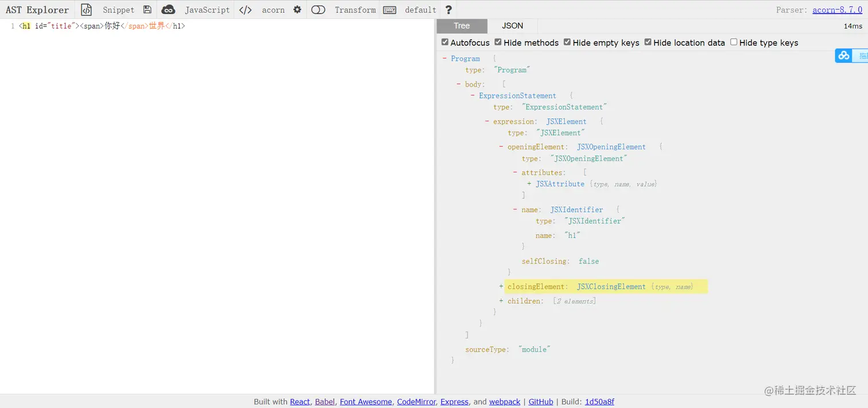The width and height of the screenshot is (868, 408).
Task: Expand the children array
Action: tap(501, 301)
